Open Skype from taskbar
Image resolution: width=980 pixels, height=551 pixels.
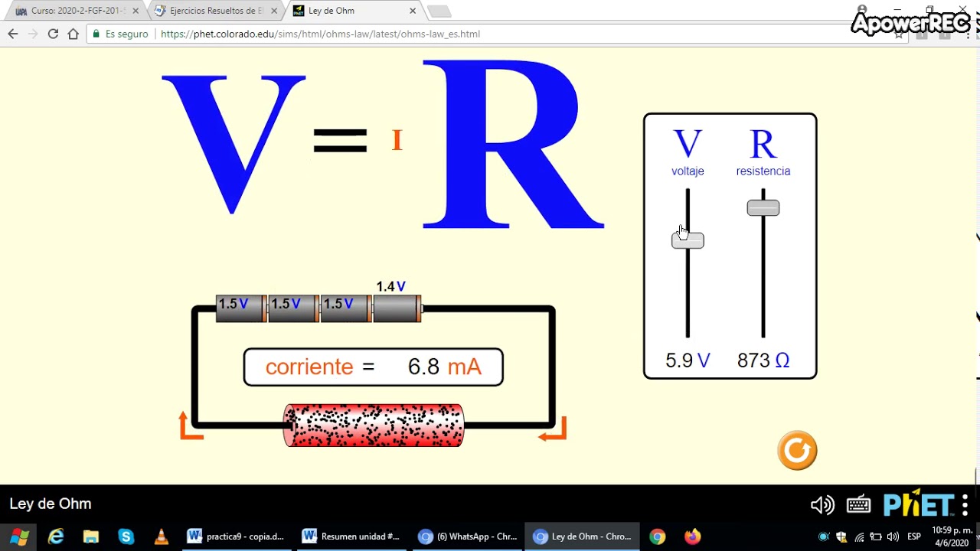coord(126,536)
